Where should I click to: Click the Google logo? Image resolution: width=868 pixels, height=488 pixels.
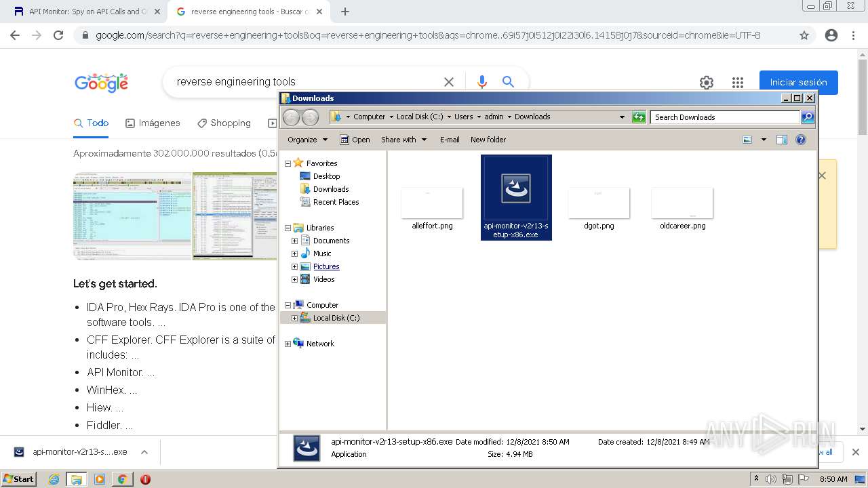tap(101, 83)
